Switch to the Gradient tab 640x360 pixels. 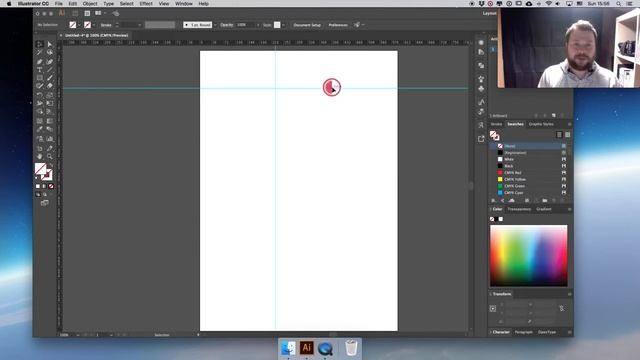pyautogui.click(x=544, y=209)
